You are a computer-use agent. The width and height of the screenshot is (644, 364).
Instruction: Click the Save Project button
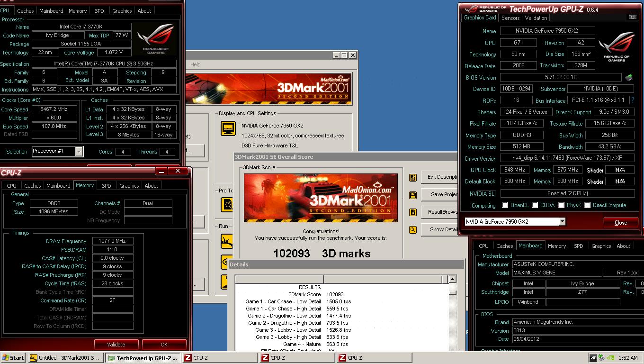(x=440, y=194)
